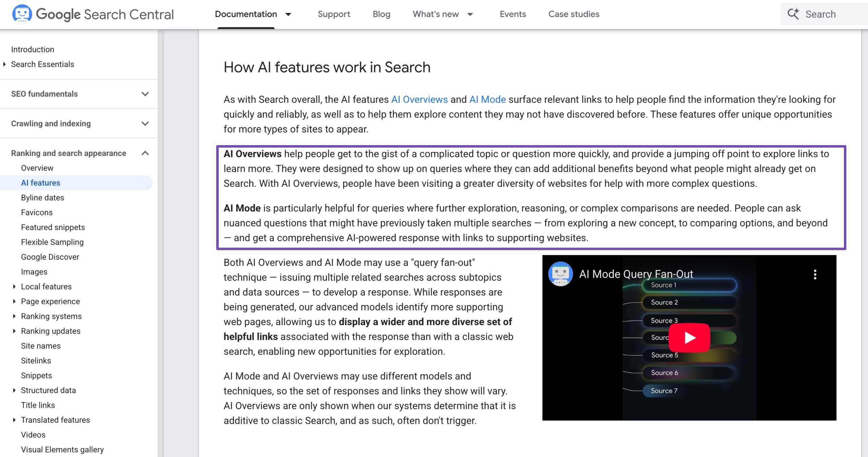Image resolution: width=868 pixels, height=457 pixels.
Task: Click the AI Overviews hyperlink in the text
Action: click(419, 99)
